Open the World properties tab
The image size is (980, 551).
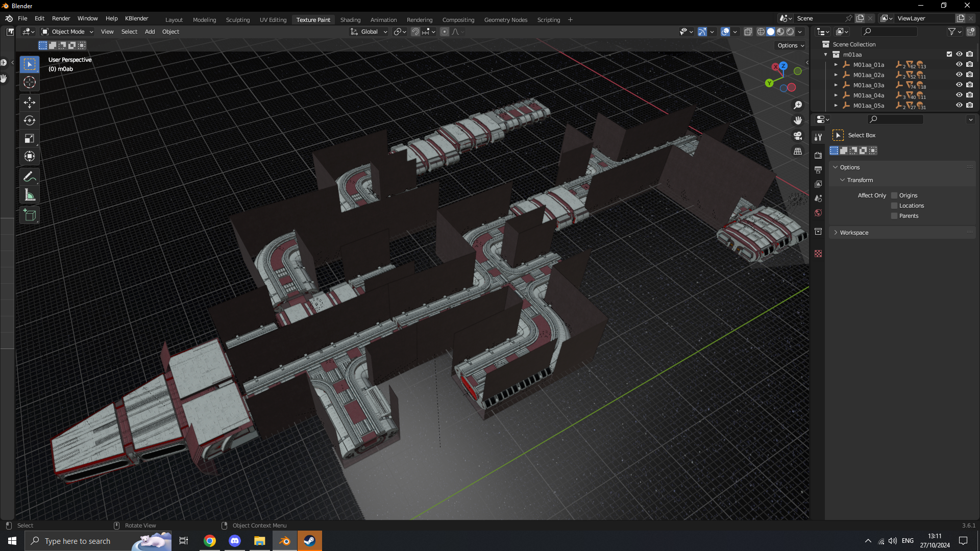coord(818,212)
